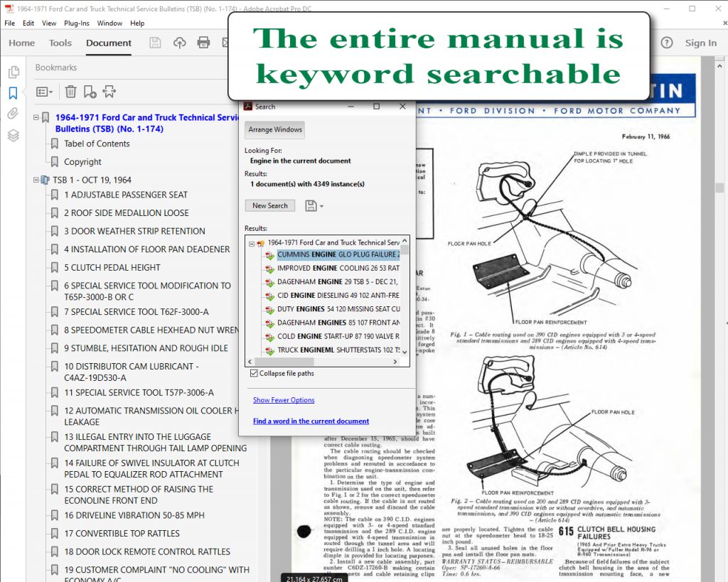Screen dimensions: 728x582
Task: Open the Plug-Ins menu
Action: coord(77,23)
